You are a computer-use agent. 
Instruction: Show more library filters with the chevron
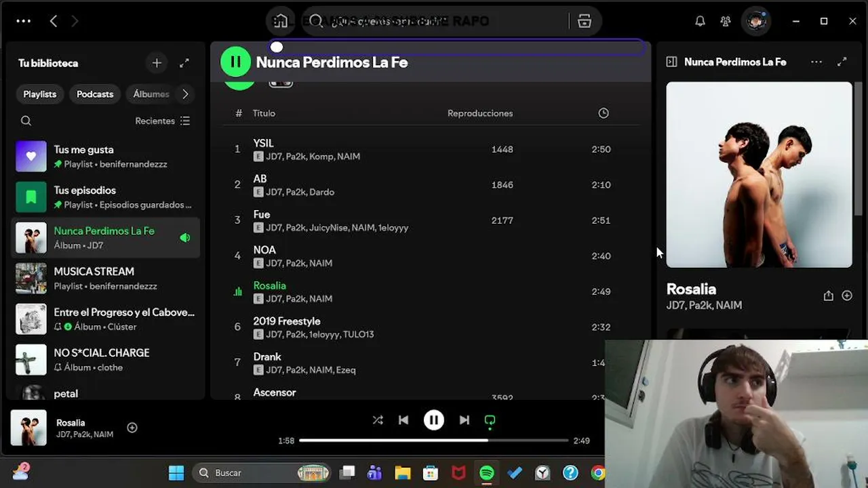(185, 94)
